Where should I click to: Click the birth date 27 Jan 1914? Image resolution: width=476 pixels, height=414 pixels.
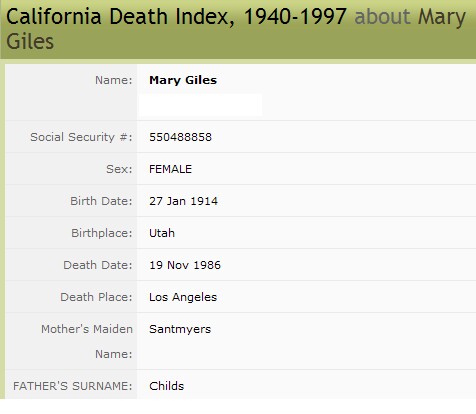pos(183,201)
